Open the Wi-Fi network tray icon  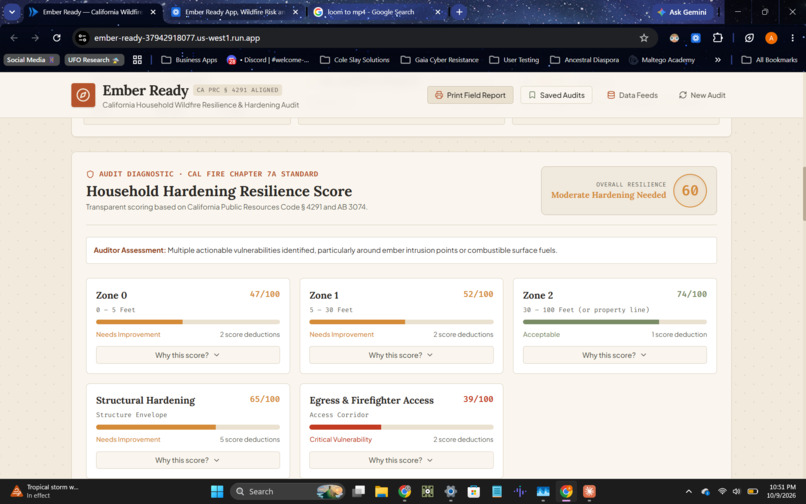(x=722, y=492)
